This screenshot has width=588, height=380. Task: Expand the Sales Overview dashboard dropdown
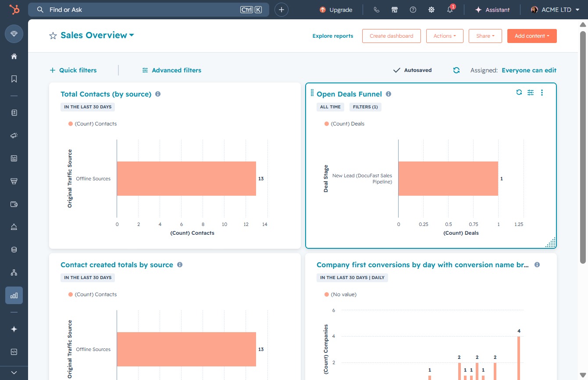pyautogui.click(x=132, y=36)
